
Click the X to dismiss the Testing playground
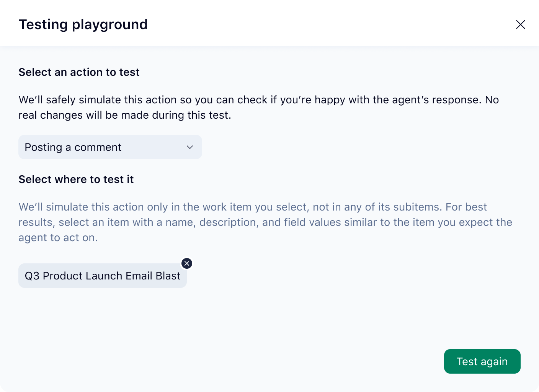521,24
